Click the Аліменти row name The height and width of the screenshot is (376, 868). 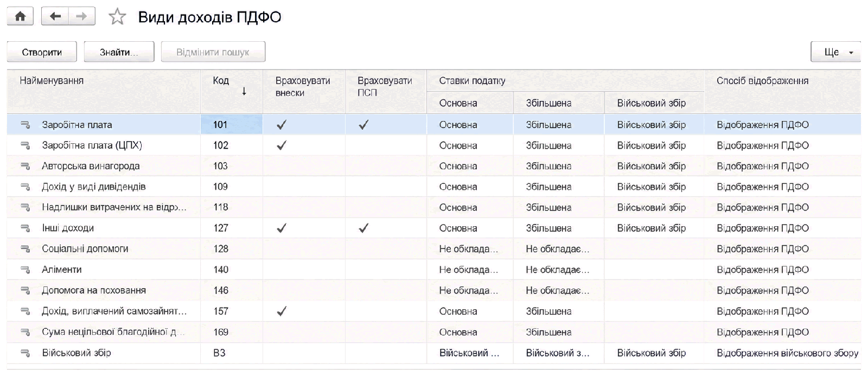[x=62, y=270]
